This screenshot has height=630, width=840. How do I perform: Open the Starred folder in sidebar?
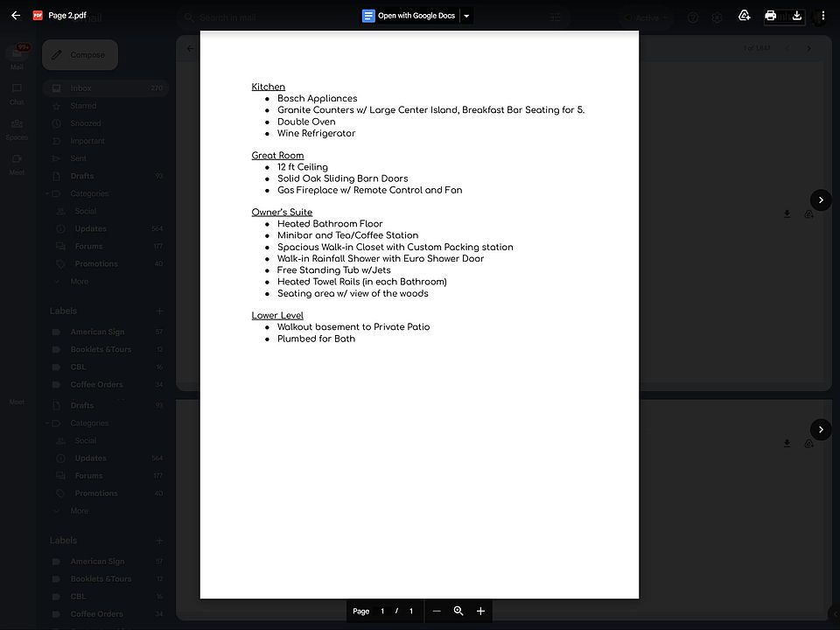click(83, 106)
